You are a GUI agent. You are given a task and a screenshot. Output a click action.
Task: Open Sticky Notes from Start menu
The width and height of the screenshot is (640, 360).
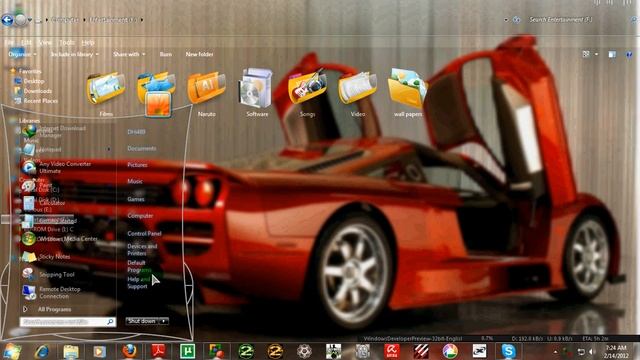(x=46, y=257)
